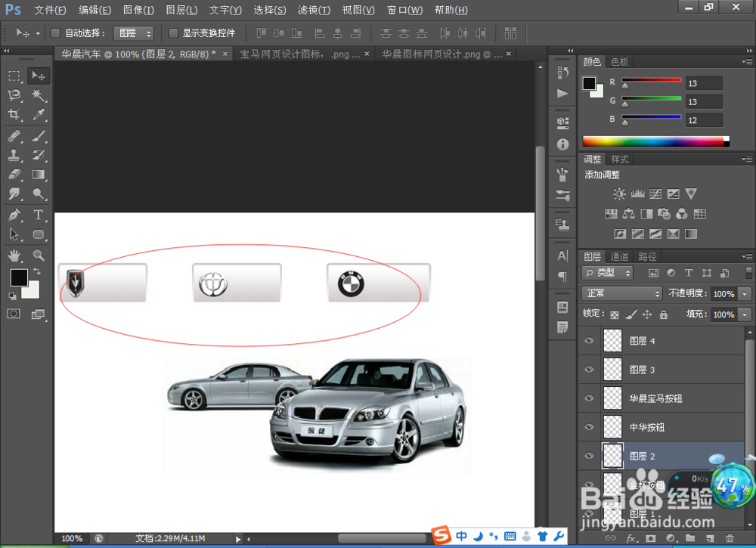
Task: Select the Pen tool
Action: (x=14, y=215)
